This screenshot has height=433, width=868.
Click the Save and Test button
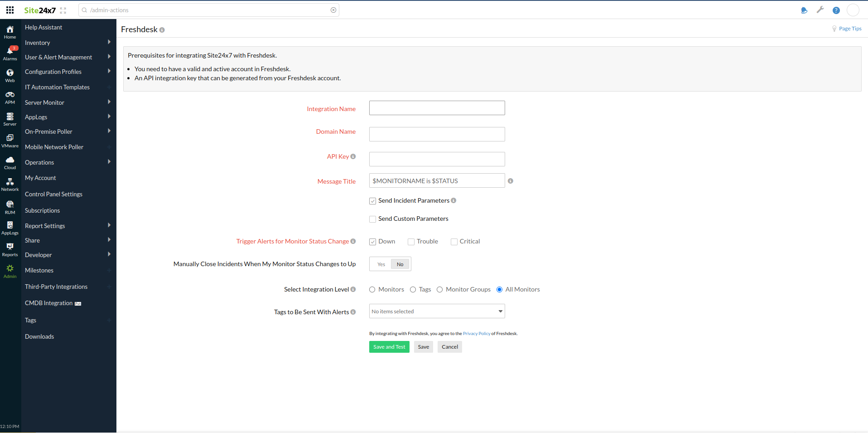point(389,347)
